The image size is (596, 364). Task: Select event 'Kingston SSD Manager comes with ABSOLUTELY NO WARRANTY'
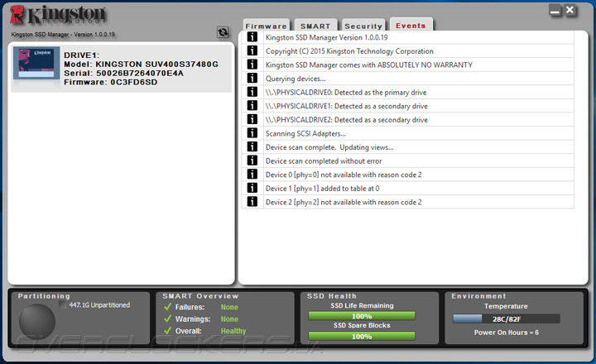point(368,65)
